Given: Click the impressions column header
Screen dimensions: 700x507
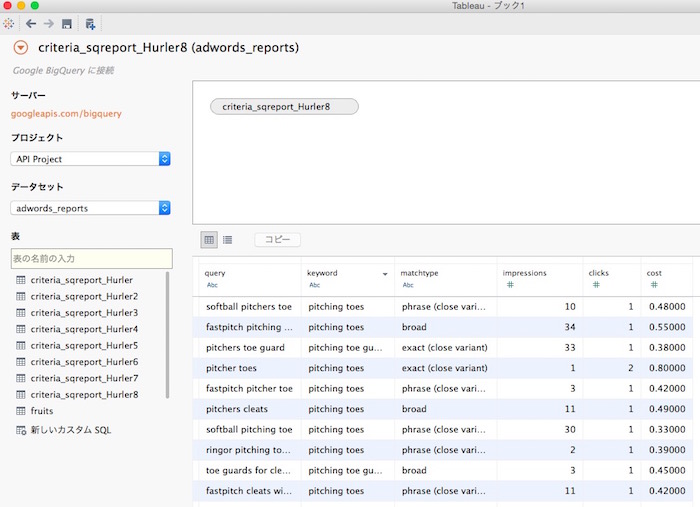Looking at the screenshot, I should tap(524, 273).
